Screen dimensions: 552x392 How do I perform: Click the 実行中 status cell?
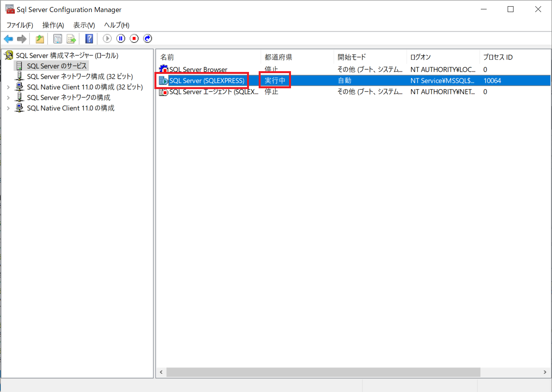[x=275, y=80]
